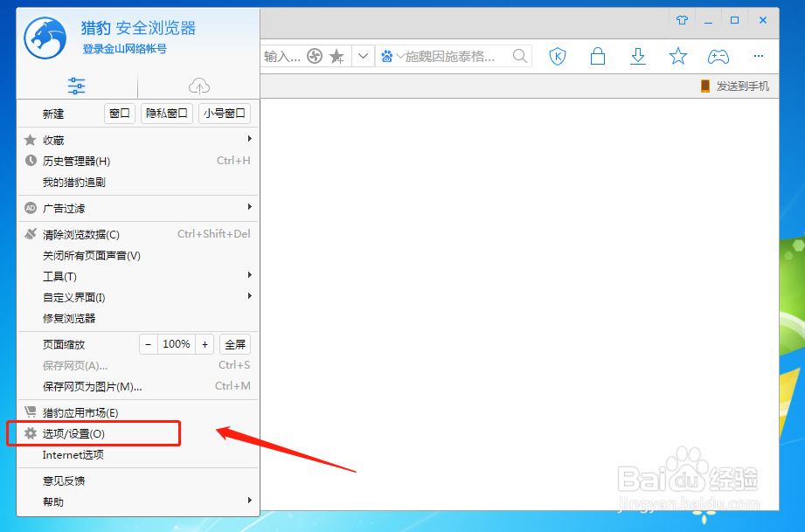This screenshot has width=805, height=532.
Task: Select 关闭所有页面声音(V)
Action: point(138,255)
